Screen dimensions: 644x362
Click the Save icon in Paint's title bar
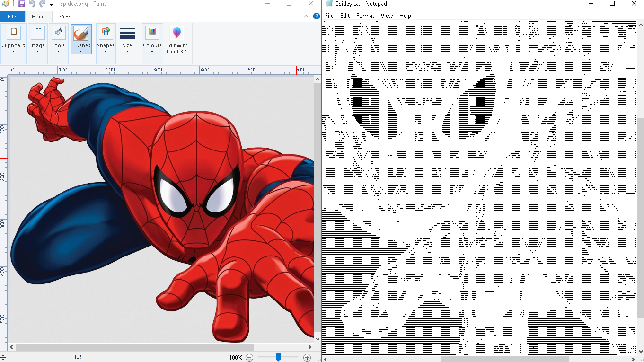(x=21, y=4)
